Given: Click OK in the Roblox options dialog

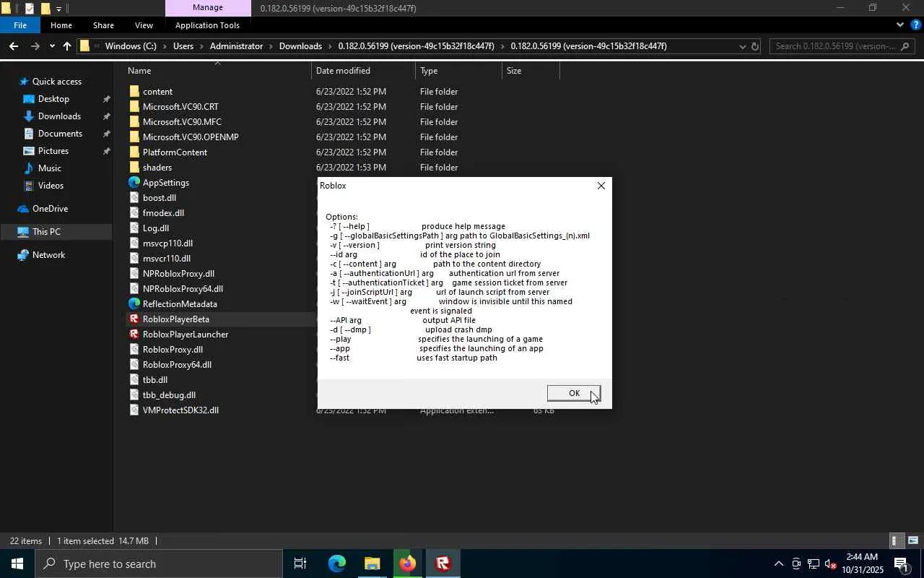Looking at the screenshot, I should 574,393.
